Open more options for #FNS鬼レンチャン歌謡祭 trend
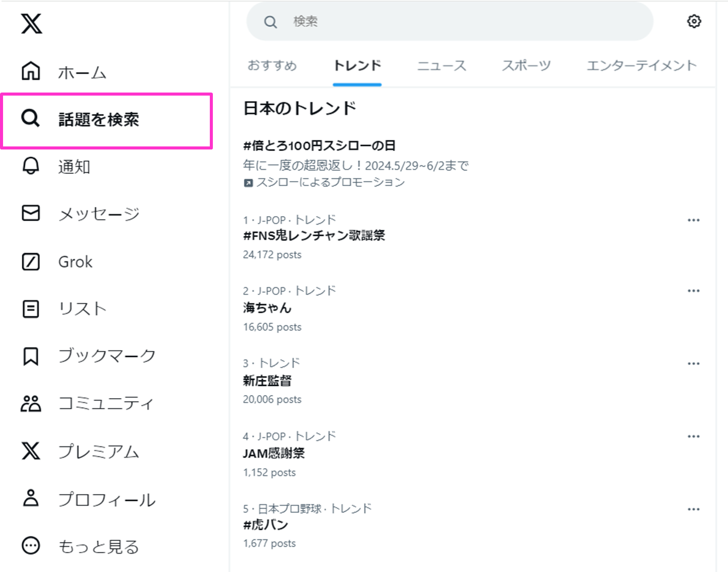728x572 pixels. [693, 220]
